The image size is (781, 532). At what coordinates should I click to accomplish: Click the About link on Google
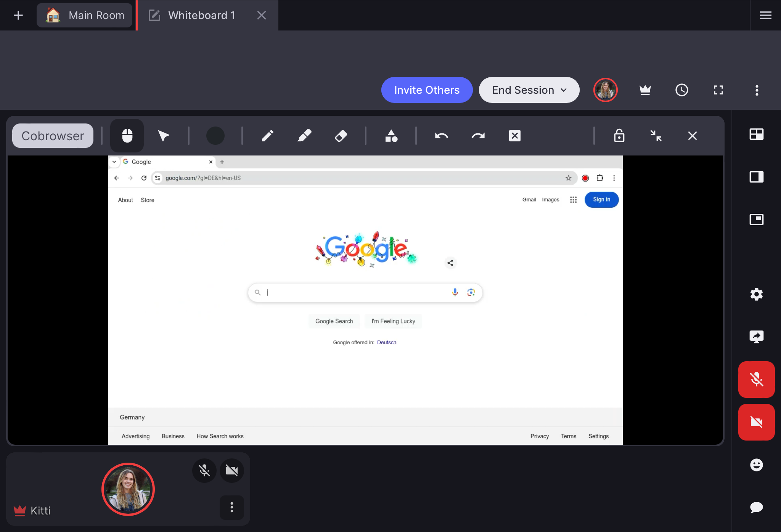[125, 200]
